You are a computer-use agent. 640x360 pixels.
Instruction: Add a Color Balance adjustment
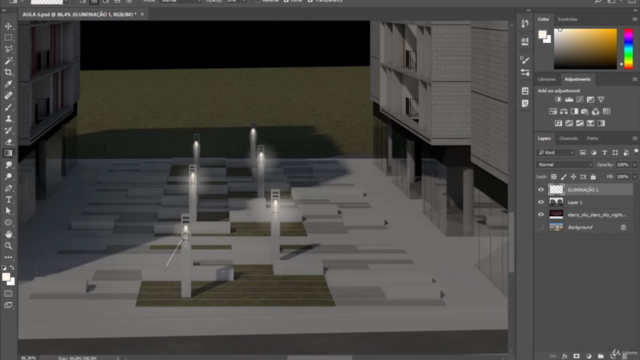(564, 111)
